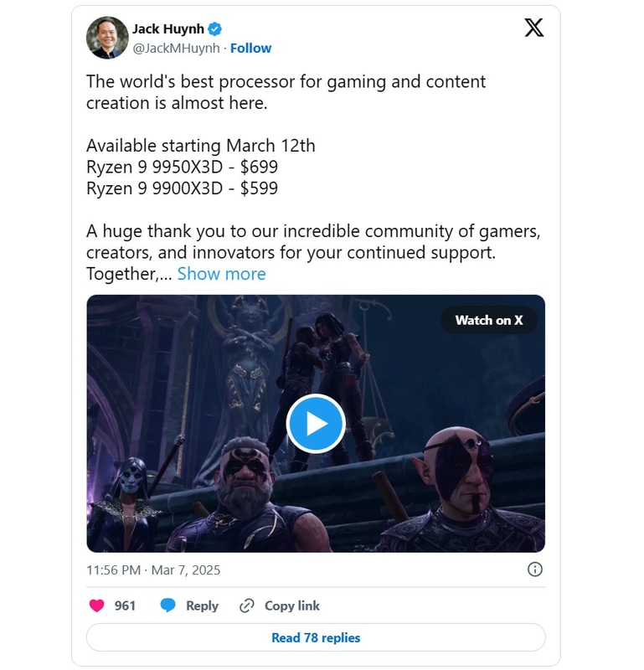644x670 pixels.
Task: Like the post with the heart icon
Action: [x=97, y=606]
